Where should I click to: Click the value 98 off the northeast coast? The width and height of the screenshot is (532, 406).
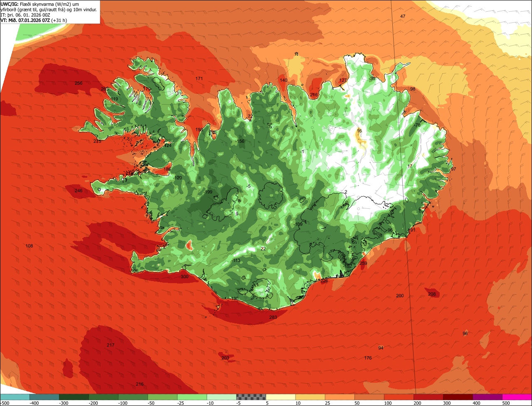tap(413, 89)
